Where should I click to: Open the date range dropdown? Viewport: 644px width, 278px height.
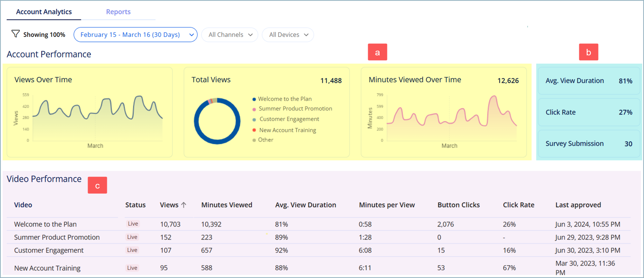tap(135, 35)
